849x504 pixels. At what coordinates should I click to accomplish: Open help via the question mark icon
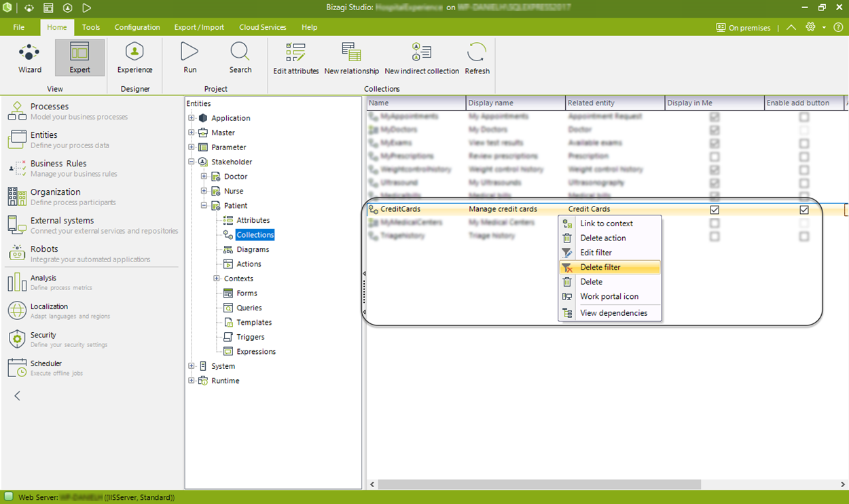(x=838, y=27)
